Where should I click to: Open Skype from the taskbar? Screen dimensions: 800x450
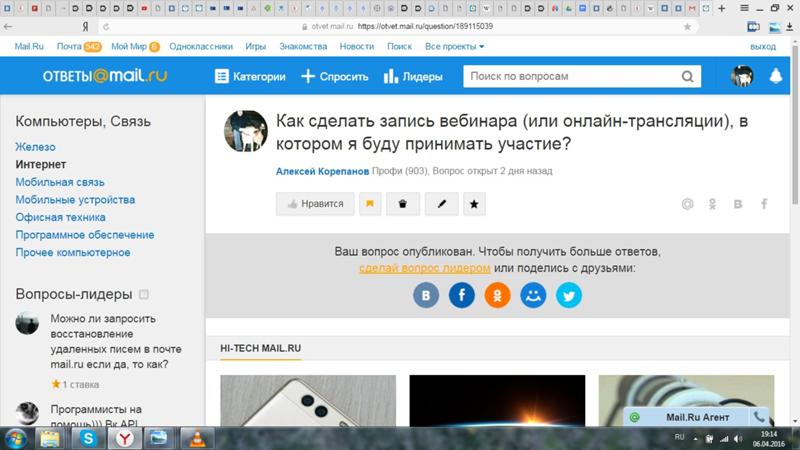click(x=88, y=438)
